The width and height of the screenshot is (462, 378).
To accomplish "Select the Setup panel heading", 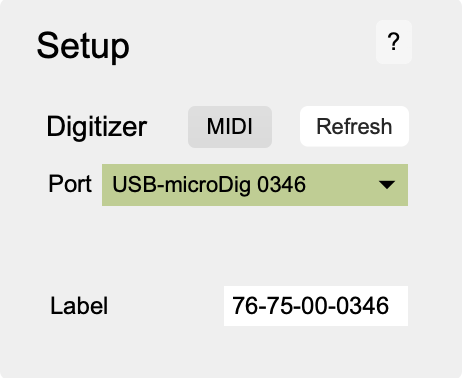I will pyautogui.click(x=83, y=46).
